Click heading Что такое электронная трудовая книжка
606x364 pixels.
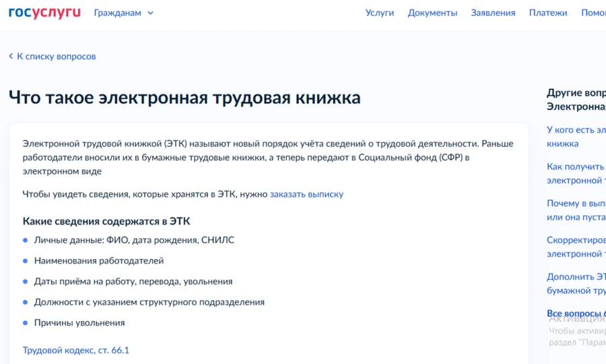pyautogui.click(x=184, y=98)
